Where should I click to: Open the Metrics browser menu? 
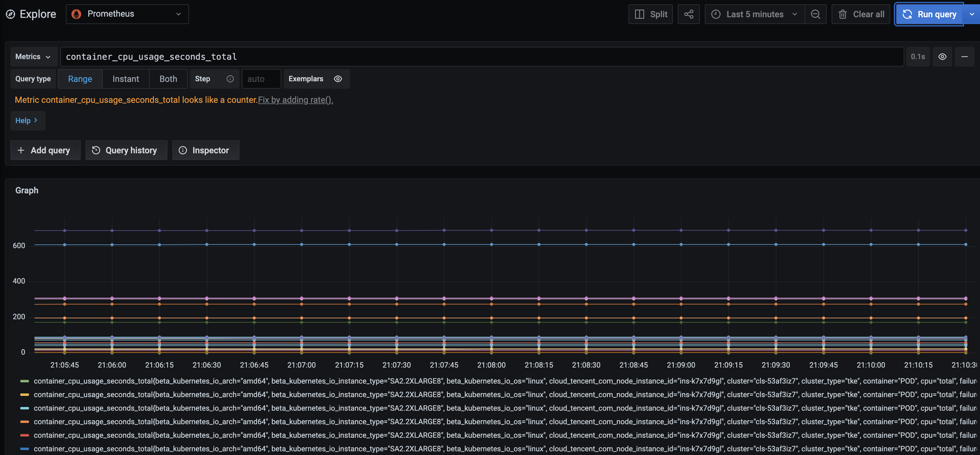[x=33, y=57]
